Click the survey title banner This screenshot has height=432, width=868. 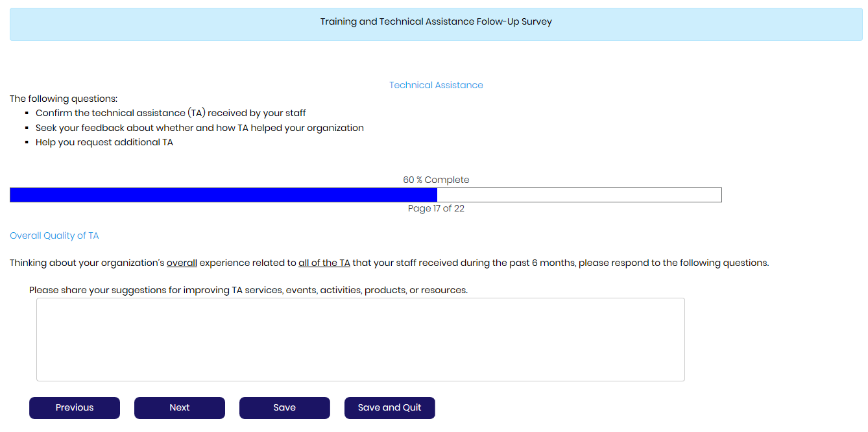point(436,22)
